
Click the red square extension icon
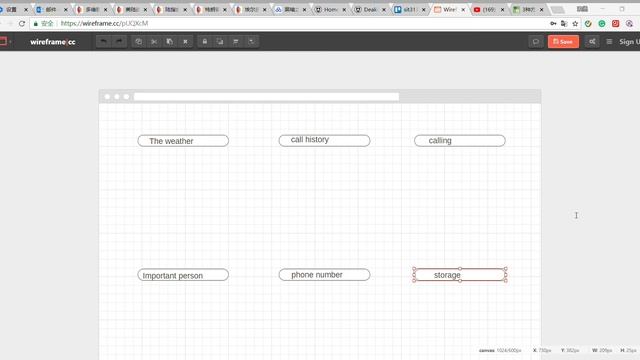click(x=616, y=24)
